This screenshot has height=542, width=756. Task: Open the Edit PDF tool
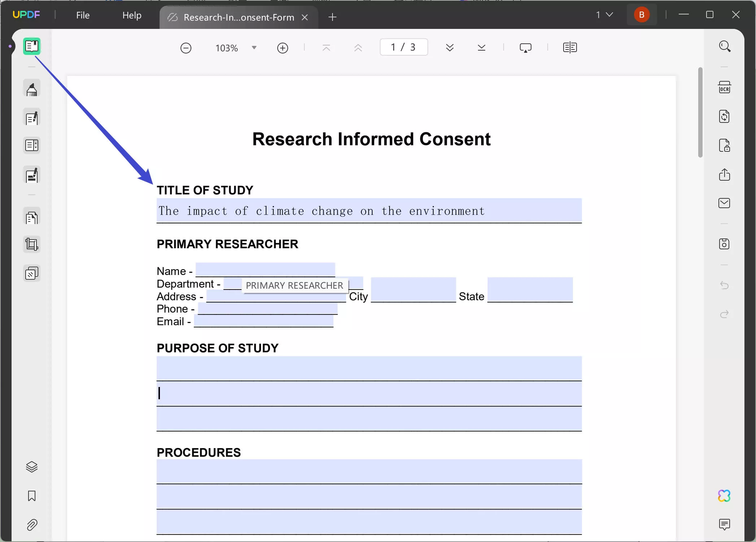point(32,117)
